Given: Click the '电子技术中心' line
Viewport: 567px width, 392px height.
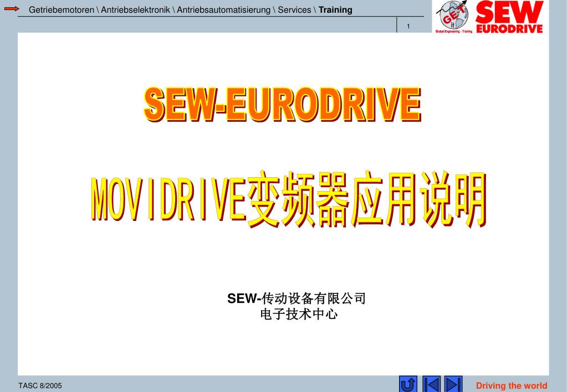Looking at the screenshot, I should click(x=299, y=314).
